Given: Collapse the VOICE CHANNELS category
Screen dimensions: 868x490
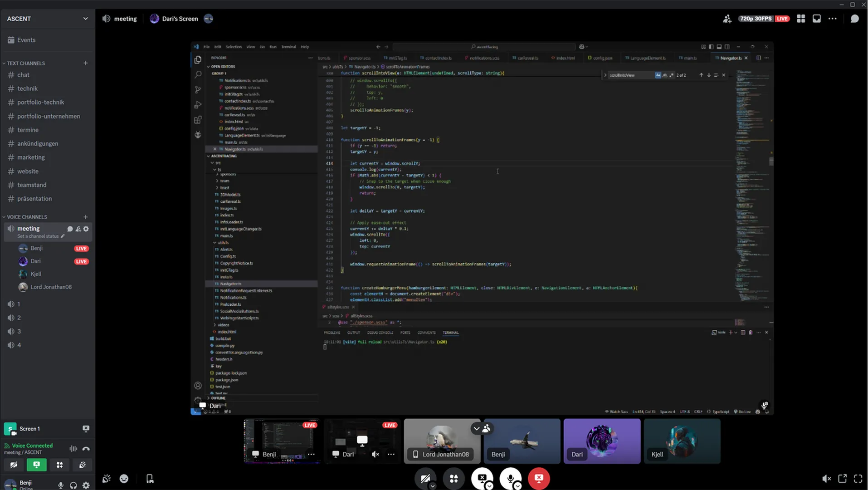Looking at the screenshot, I should [x=25, y=216].
